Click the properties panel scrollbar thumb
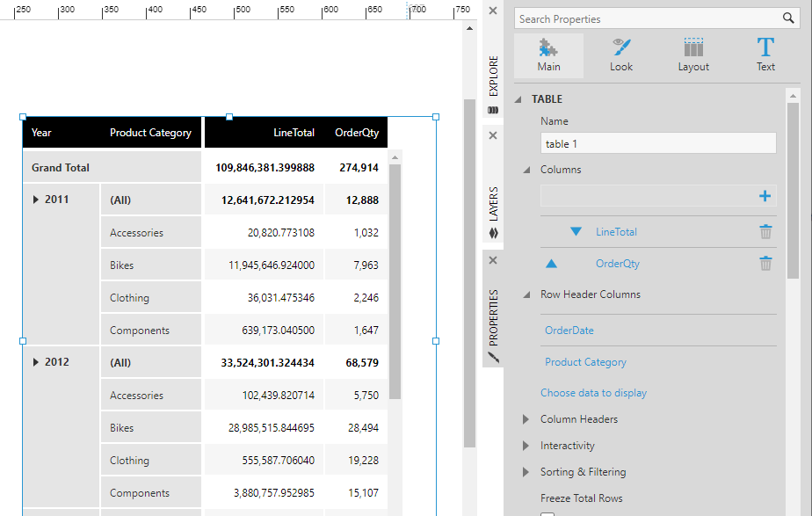Screen dimensions: 812x516 (x=793, y=191)
